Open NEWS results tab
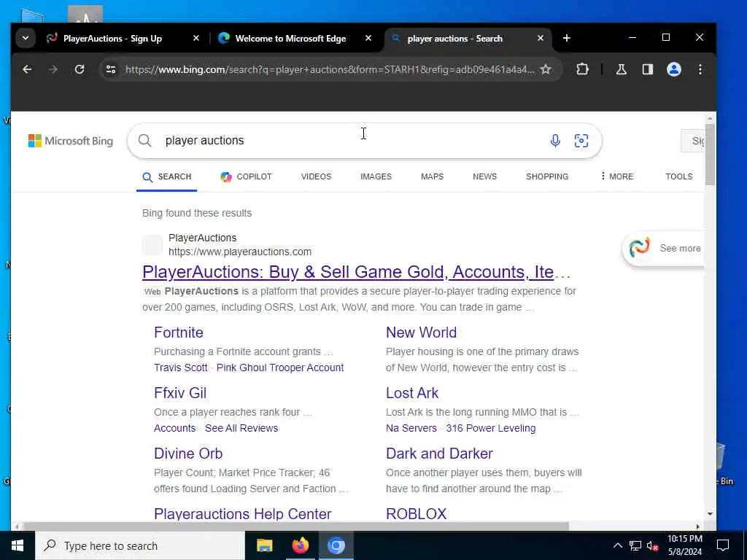 point(484,176)
